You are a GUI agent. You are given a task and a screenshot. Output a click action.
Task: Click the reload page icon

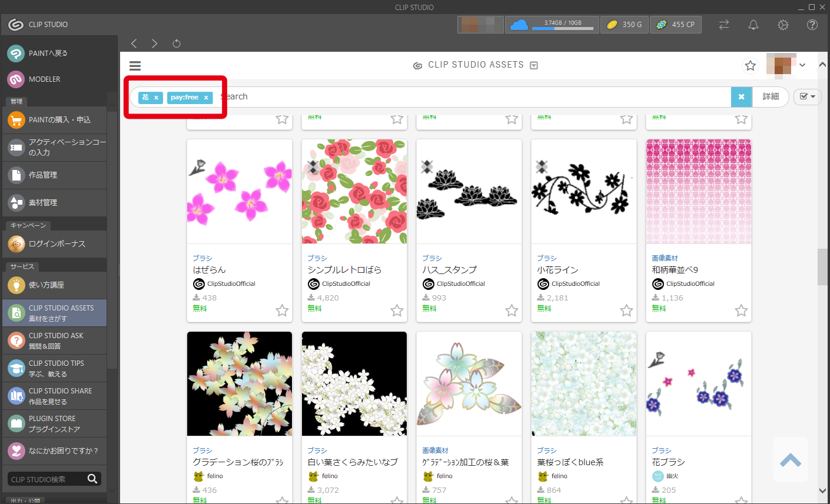[176, 44]
